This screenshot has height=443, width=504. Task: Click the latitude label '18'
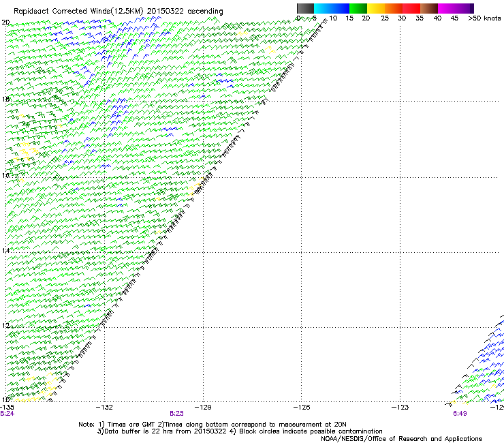[5, 99]
